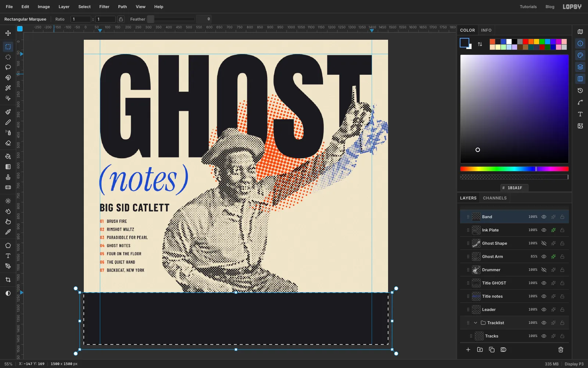588x368 pixels.
Task: Select the Clone Stamp tool
Action: pyautogui.click(x=8, y=177)
